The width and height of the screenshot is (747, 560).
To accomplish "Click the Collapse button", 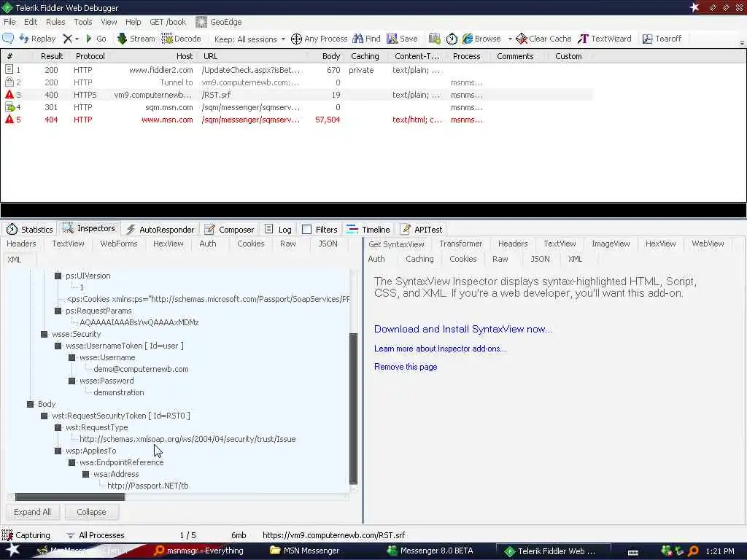I will pos(91,512).
